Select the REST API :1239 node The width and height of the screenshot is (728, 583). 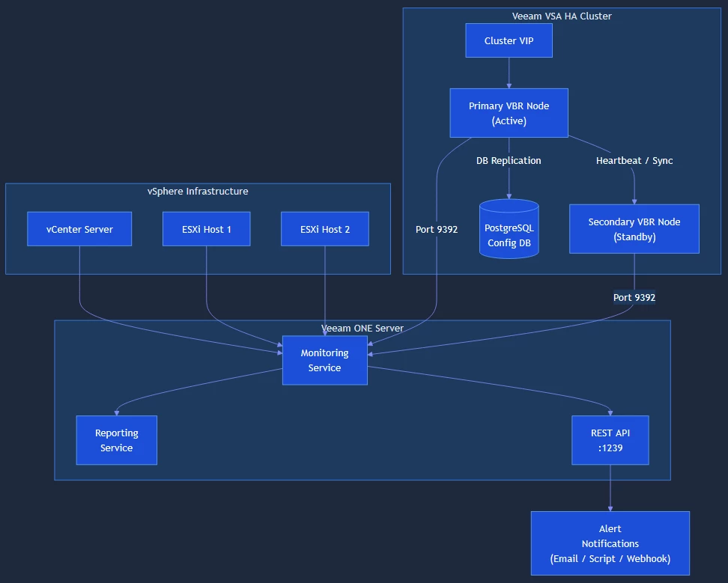coord(610,440)
